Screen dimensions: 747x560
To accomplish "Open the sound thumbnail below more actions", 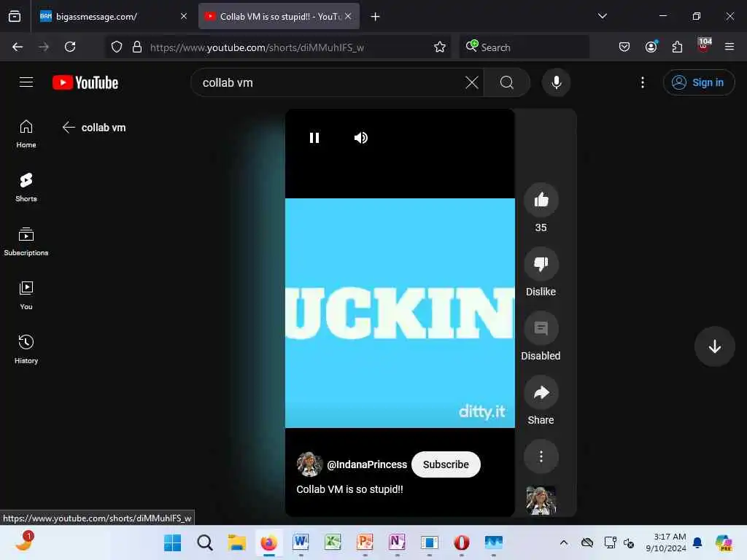I will point(541,500).
